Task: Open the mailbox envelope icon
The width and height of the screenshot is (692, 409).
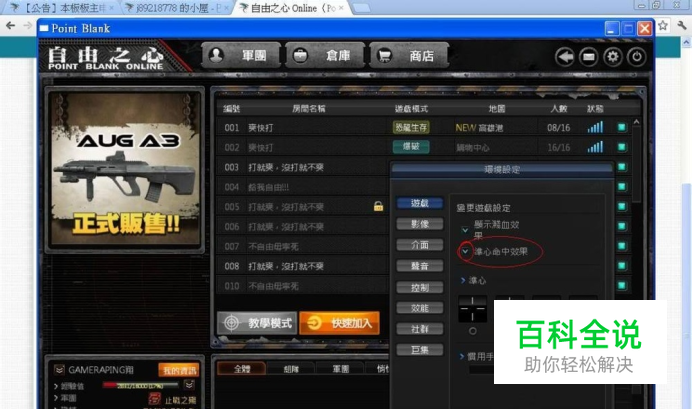Action: tap(588, 57)
